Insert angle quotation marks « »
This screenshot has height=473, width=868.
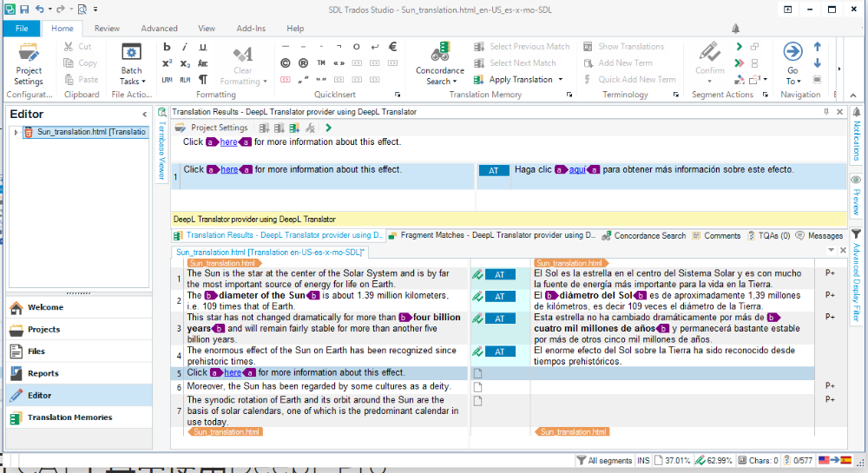339,63
